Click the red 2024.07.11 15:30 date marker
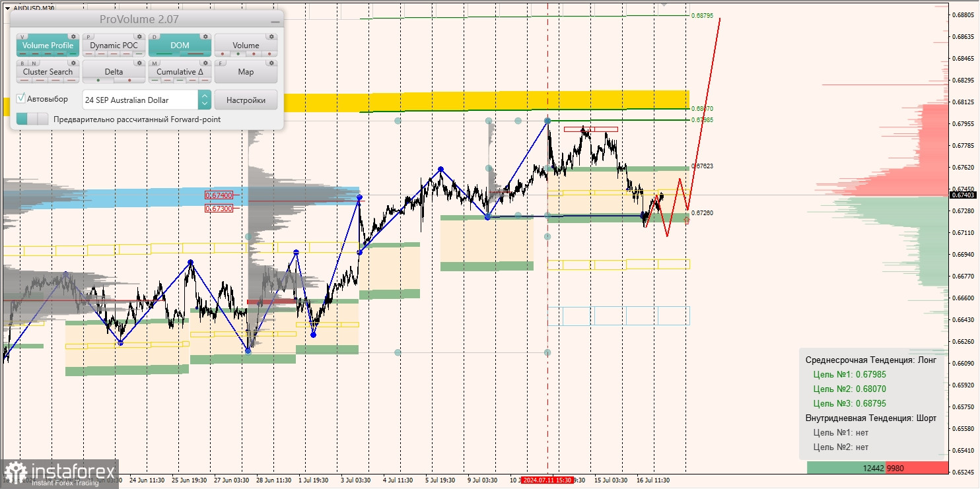This screenshot has width=980, height=489. click(547, 480)
